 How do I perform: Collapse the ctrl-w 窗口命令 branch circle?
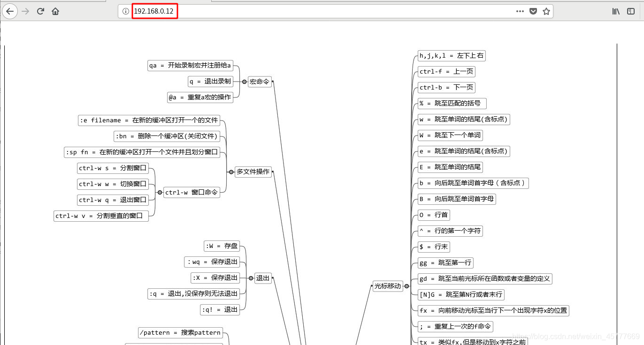pyautogui.click(x=160, y=192)
